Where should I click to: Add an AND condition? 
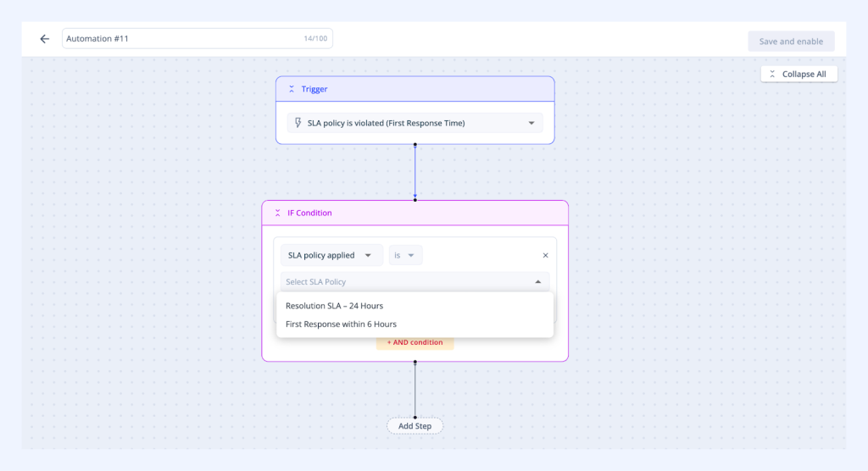pyautogui.click(x=415, y=342)
